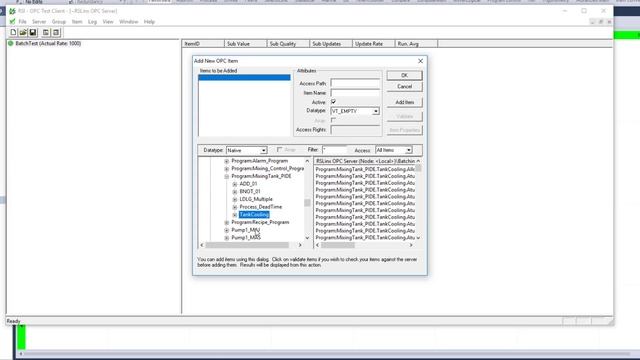Close the Add New OPC Item dialog
The image size is (640, 360).
[420, 61]
